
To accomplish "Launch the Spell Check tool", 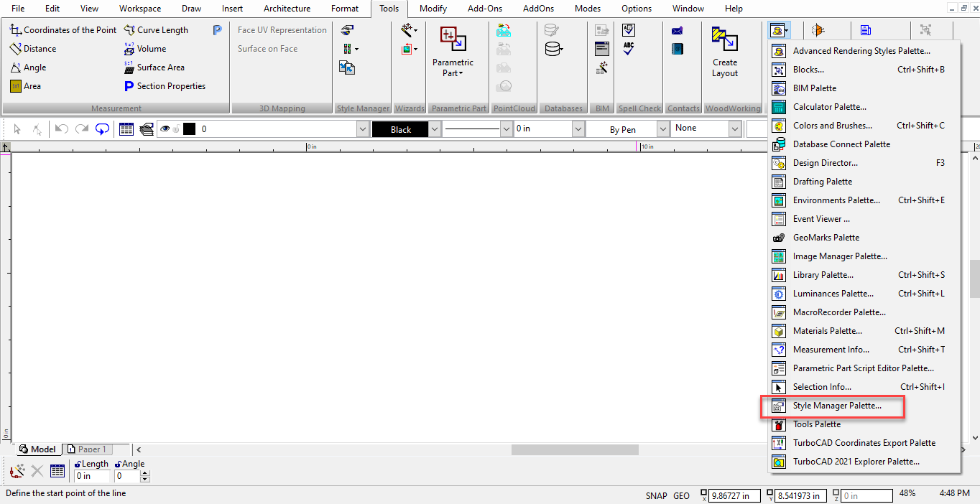I will click(629, 49).
